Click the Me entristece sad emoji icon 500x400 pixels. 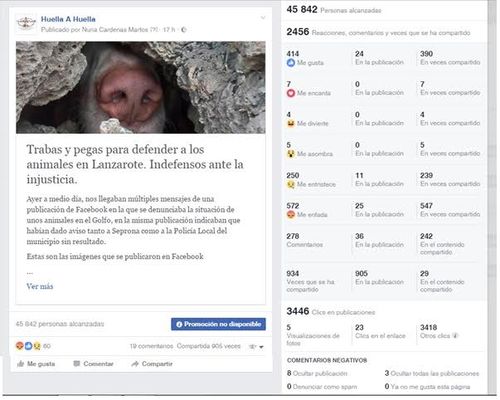291,184
